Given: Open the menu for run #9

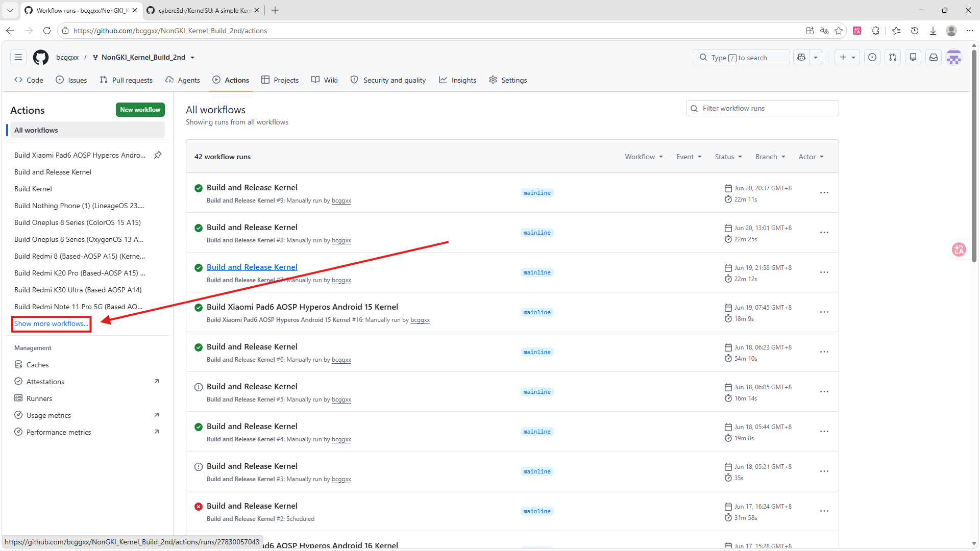Looking at the screenshot, I should click(x=824, y=193).
